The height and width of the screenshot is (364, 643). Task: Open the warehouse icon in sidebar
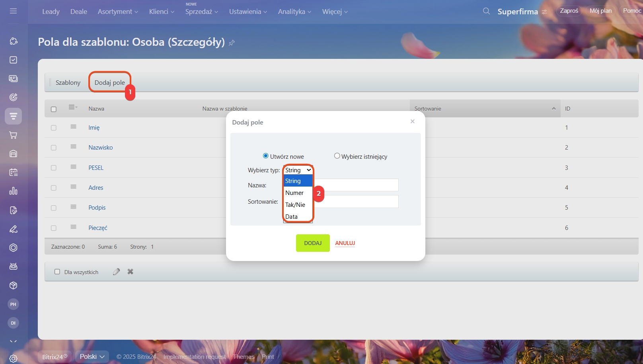13,154
